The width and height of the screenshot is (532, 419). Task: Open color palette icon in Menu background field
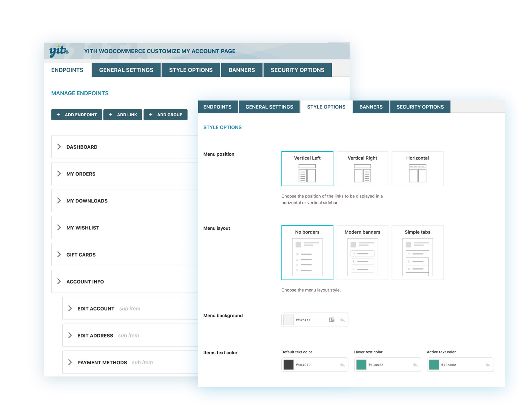coord(332,320)
